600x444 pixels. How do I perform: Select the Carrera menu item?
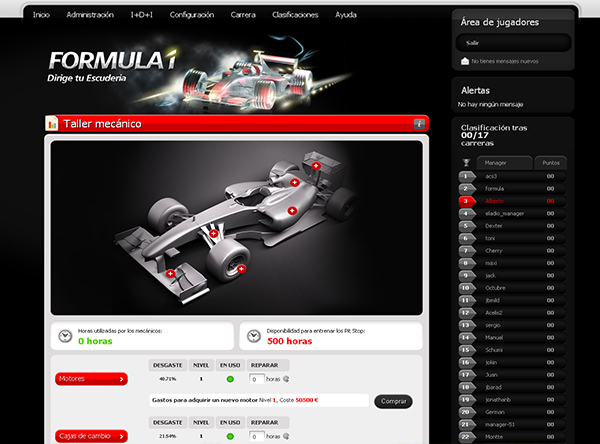click(x=243, y=15)
